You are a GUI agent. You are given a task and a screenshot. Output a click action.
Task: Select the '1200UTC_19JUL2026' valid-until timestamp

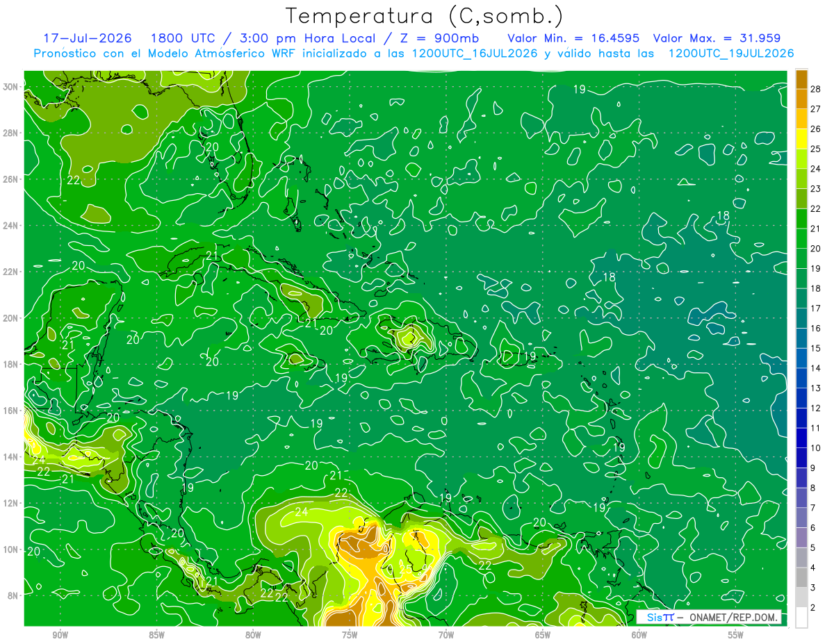click(x=730, y=53)
